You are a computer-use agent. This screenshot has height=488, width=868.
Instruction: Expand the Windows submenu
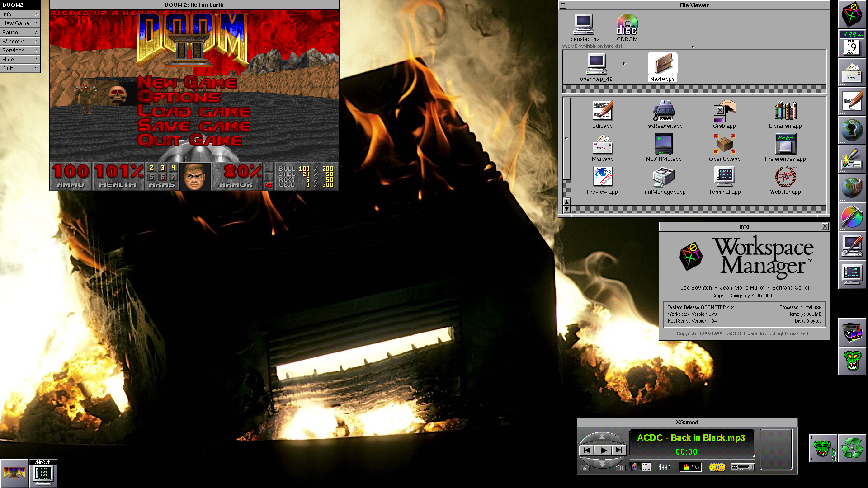click(20, 42)
